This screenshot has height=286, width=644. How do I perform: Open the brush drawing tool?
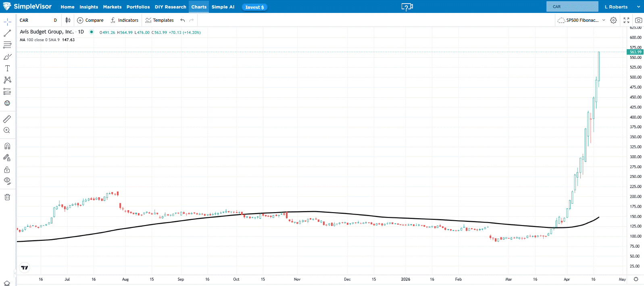[x=7, y=57]
